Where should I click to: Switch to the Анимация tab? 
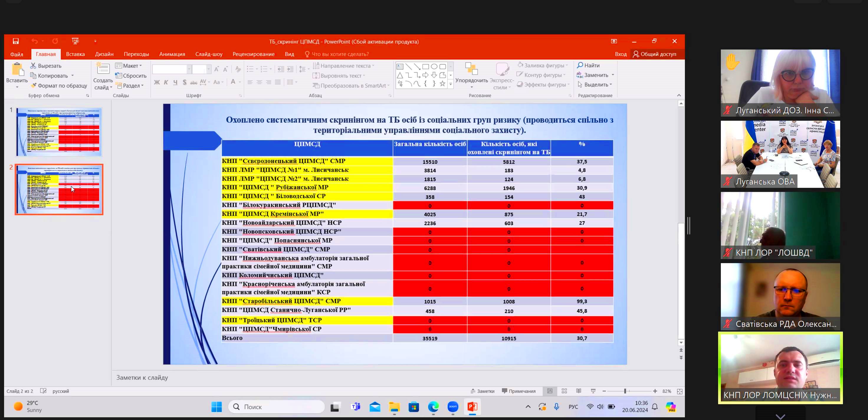coord(172,54)
